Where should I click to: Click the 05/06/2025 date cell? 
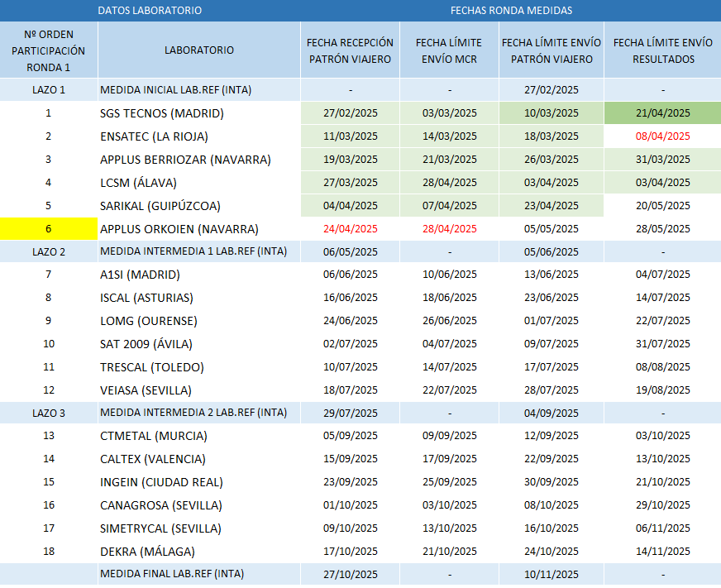click(551, 251)
